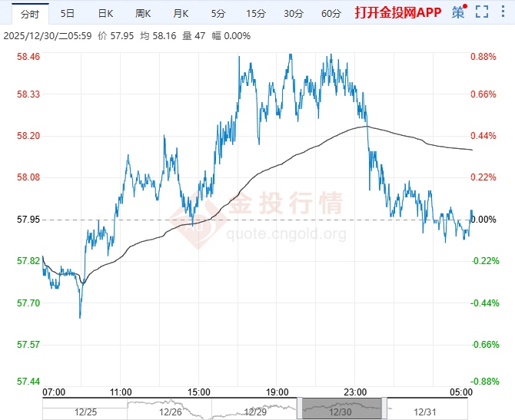515x420 pixels.
Task: Open the 周K weekly tab
Action: [143, 14]
